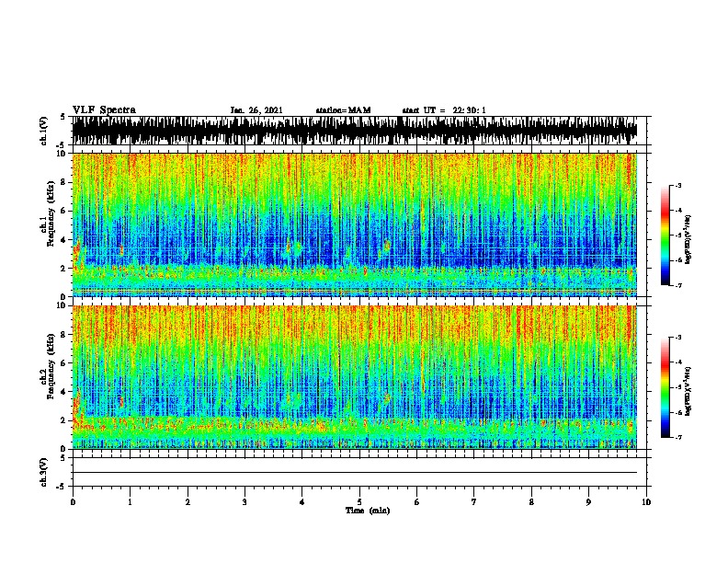728x563 pixels.
Task: Click the ch.1 frequency axis "4" tick label
Action: 64,240
